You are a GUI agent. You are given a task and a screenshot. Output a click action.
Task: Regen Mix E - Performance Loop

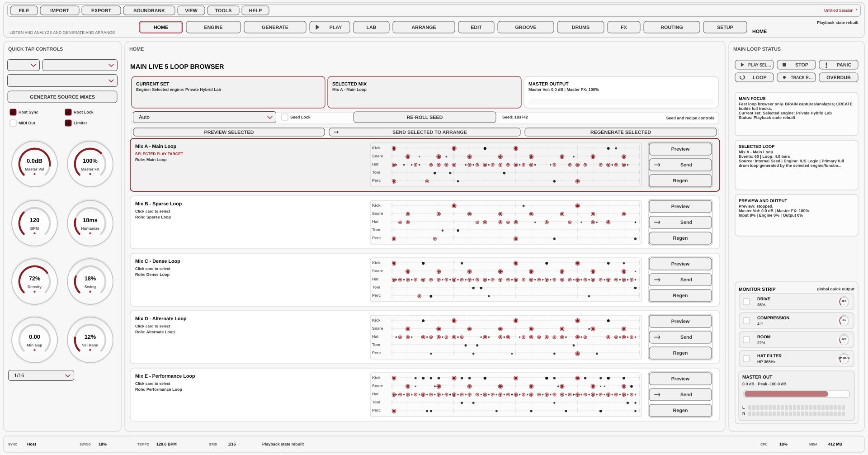coord(680,410)
